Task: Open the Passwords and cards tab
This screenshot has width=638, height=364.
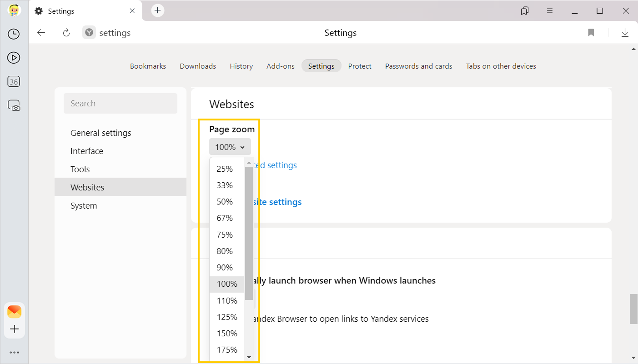Action: 418,66
